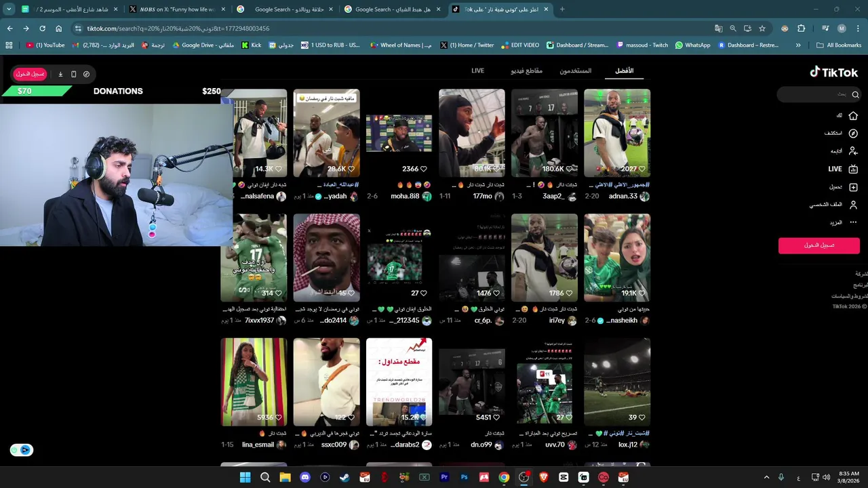Open video thumbnail with 19.1K likes
This screenshot has height=488, width=868.
[x=617, y=258]
